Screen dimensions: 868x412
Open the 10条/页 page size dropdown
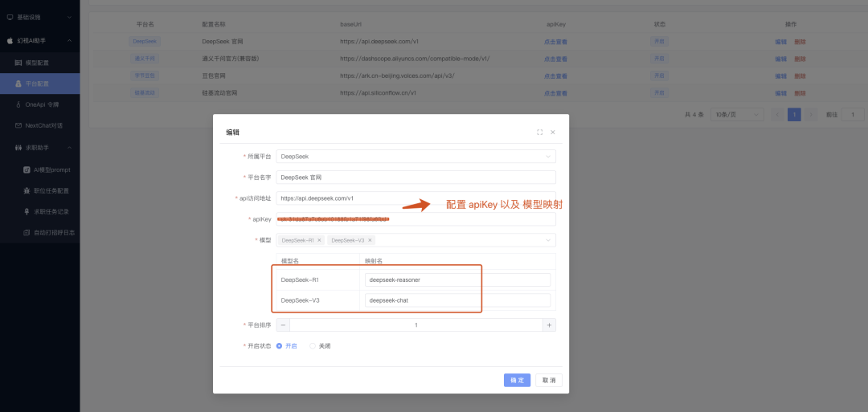pos(737,115)
